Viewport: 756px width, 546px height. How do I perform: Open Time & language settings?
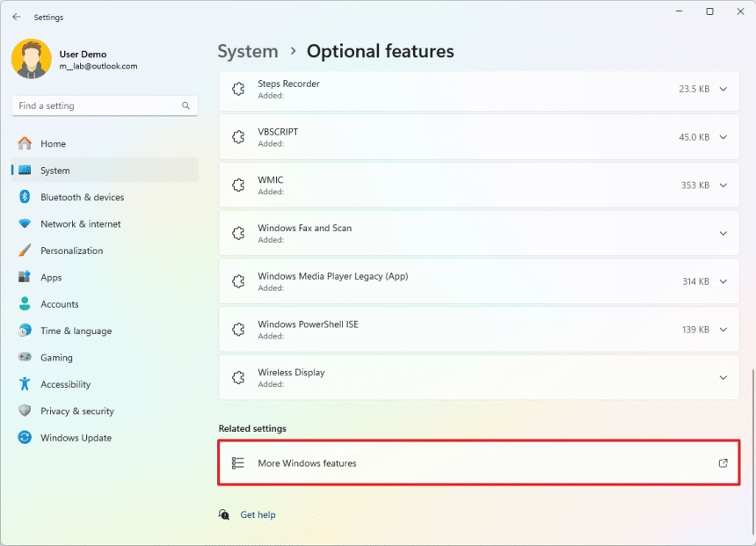(x=105, y=331)
